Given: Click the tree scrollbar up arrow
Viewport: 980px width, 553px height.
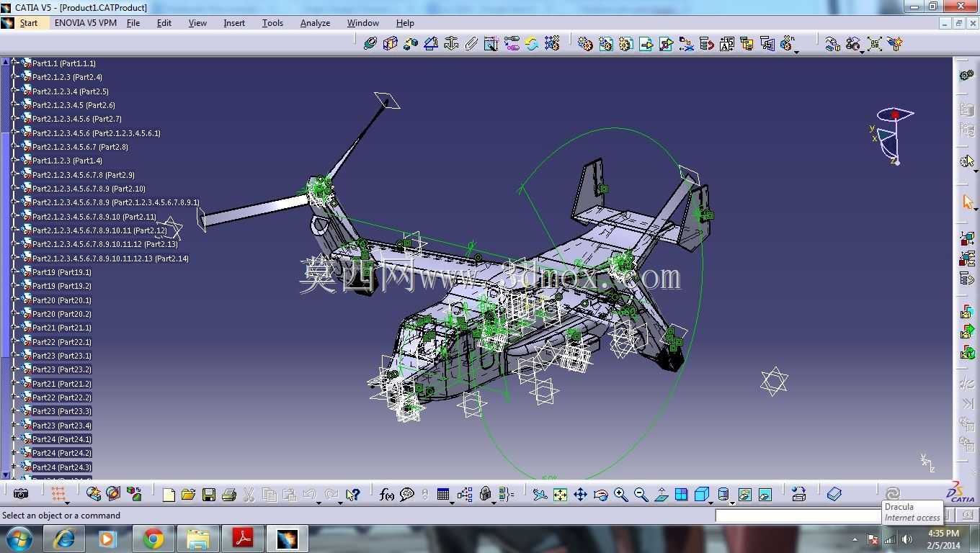Looking at the screenshot, I should (x=6, y=62).
